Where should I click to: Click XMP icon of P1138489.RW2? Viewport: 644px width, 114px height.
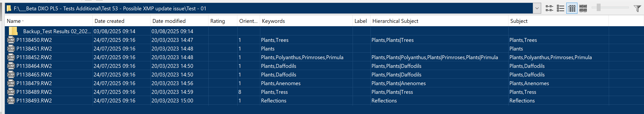[11, 92]
